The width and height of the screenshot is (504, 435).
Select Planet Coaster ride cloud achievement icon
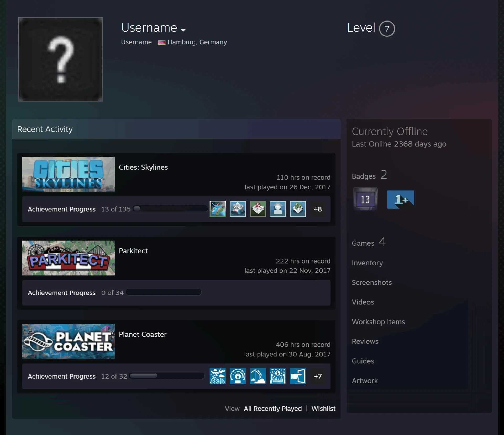click(x=258, y=376)
